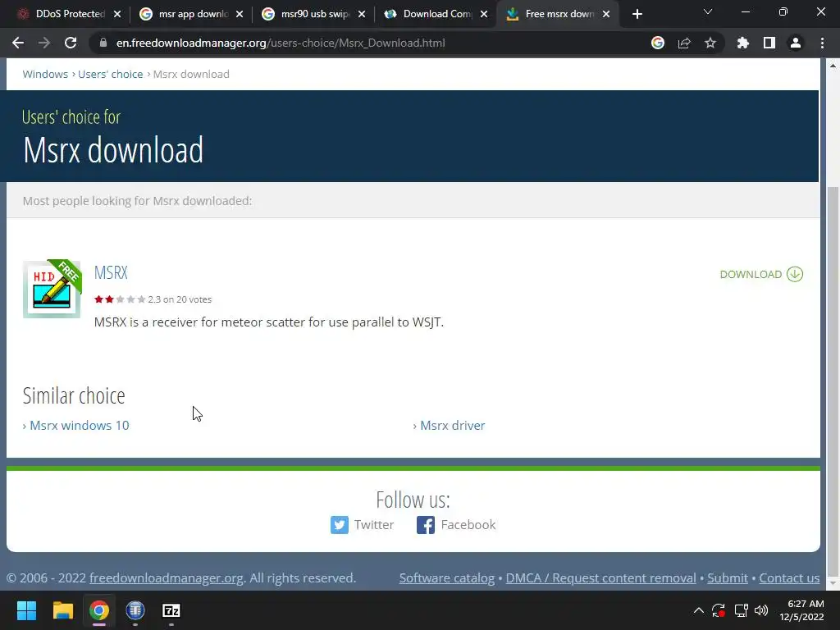
Task: Open File Explorer from taskbar
Action: click(x=62, y=610)
